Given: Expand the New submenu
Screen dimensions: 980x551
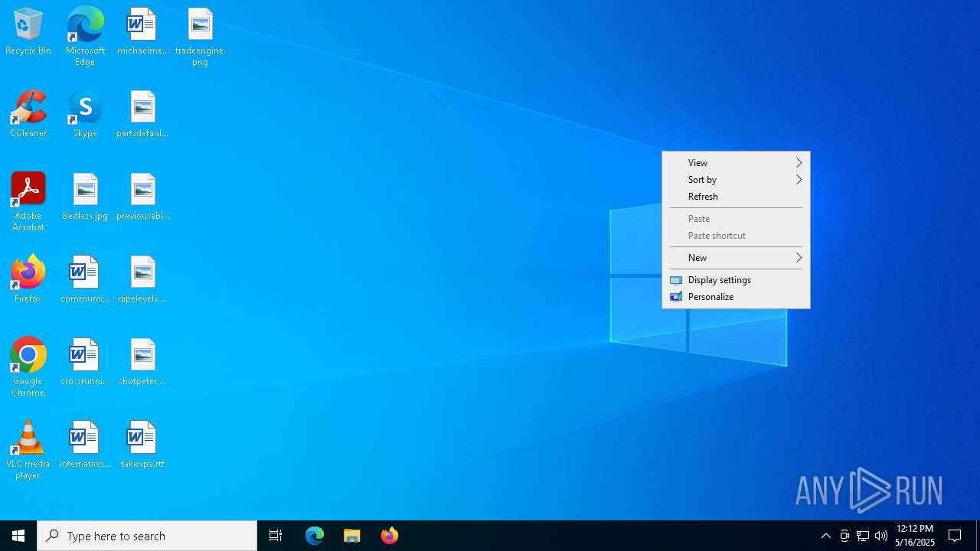Looking at the screenshot, I should pos(736,258).
